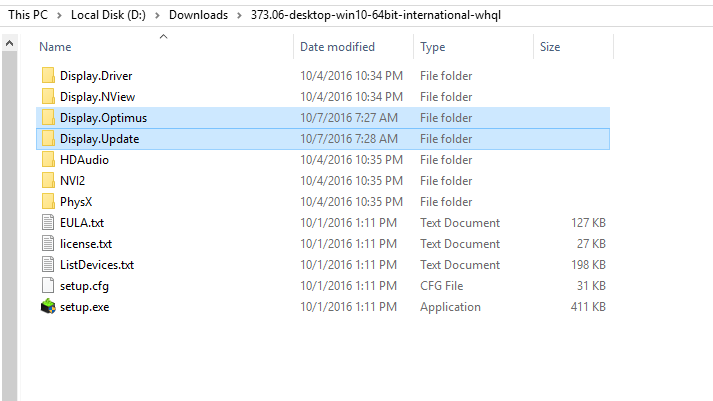The image size is (713, 401).
Task: Sort by the Size column header
Action: click(x=550, y=47)
